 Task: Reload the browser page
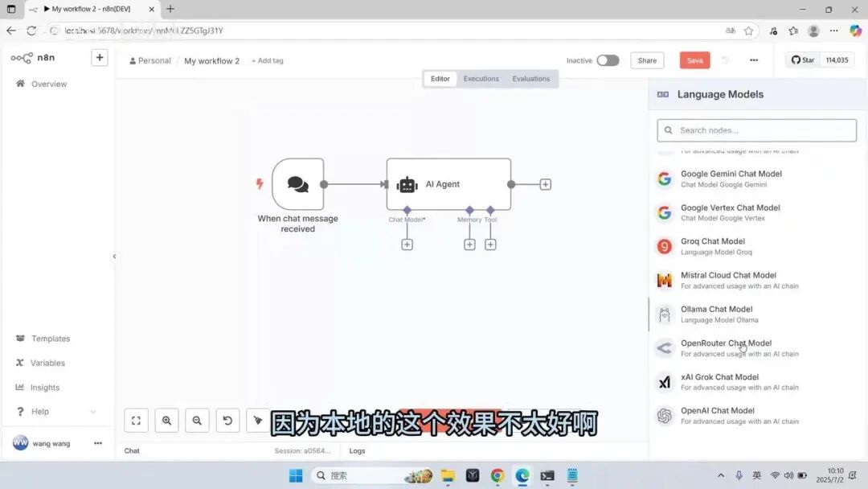(x=31, y=31)
